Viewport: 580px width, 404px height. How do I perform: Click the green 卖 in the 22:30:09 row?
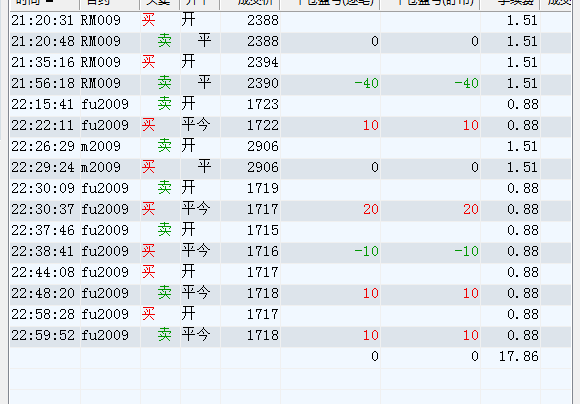click(x=165, y=188)
